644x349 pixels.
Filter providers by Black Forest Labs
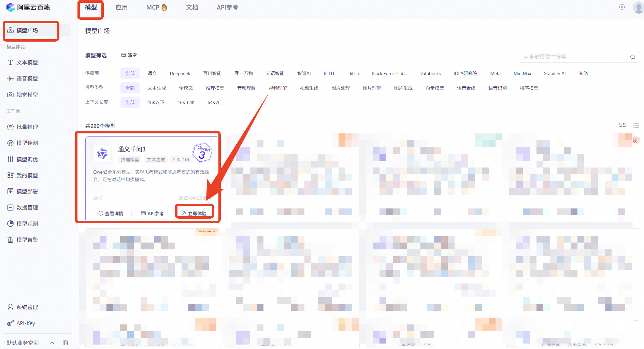tap(389, 73)
